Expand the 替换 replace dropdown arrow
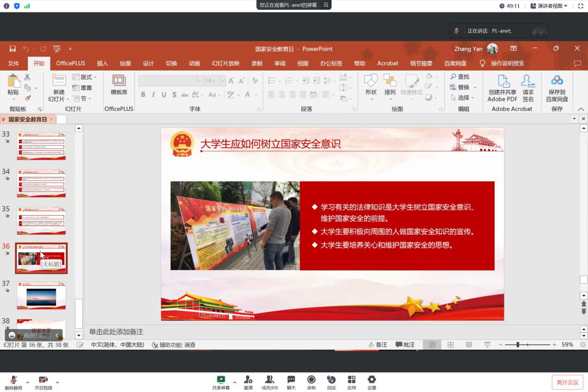588x392 pixels. click(x=475, y=87)
